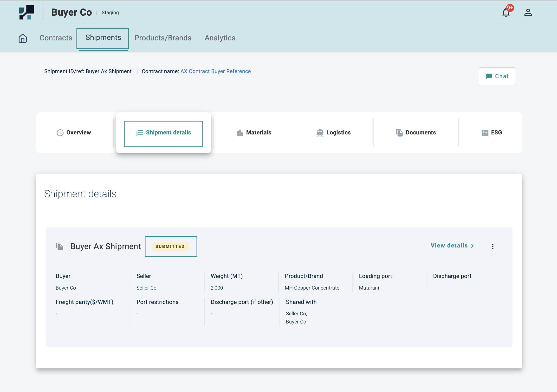Expand View details chevron link
The width and height of the screenshot is (557, 392).
pyautogui.click(x=452, y=246)
